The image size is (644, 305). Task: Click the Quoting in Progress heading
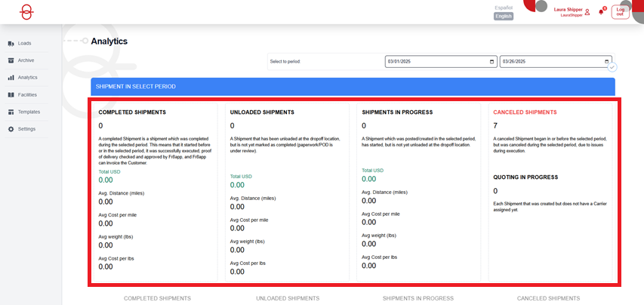tap(525, 177)
